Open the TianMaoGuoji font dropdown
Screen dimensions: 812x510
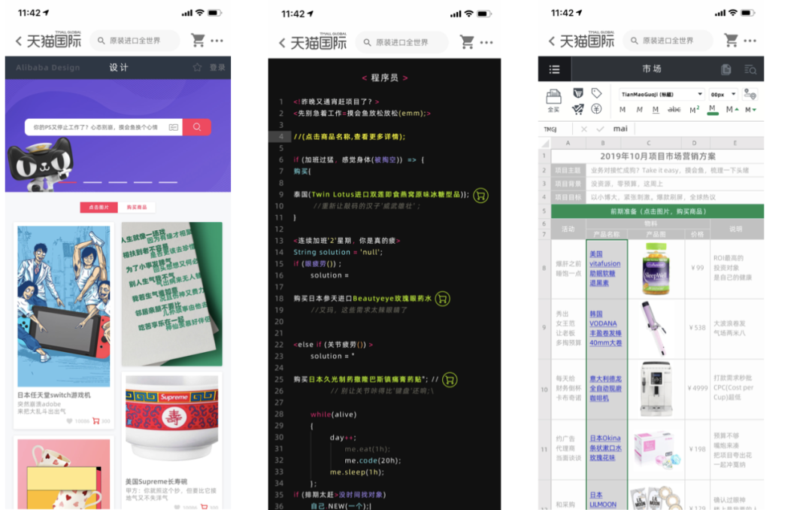pyautogui.click(x=661, y=94)
